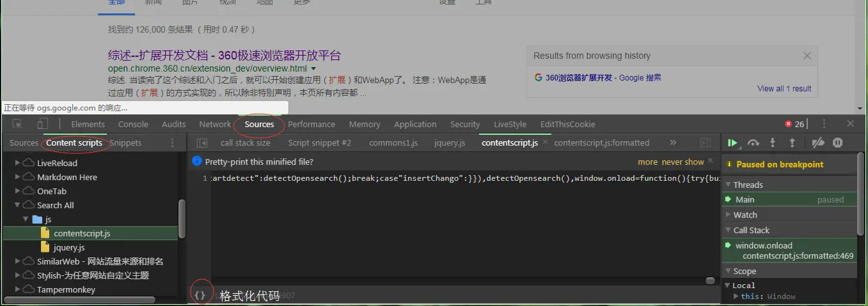The width and height of the screenshot is (868, 306).
Task: Click 'never show' in the pretty-print bar
Action: (683, 162)
